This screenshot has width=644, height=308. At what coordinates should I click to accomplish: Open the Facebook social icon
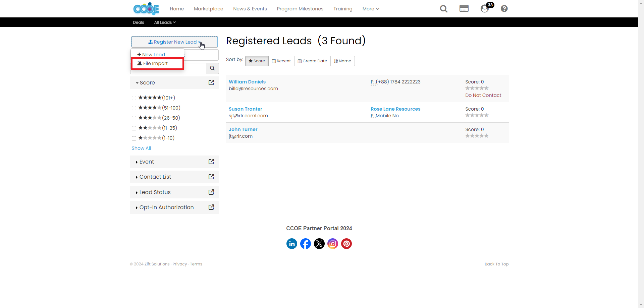pyautogui.click(x=306, y=244)
